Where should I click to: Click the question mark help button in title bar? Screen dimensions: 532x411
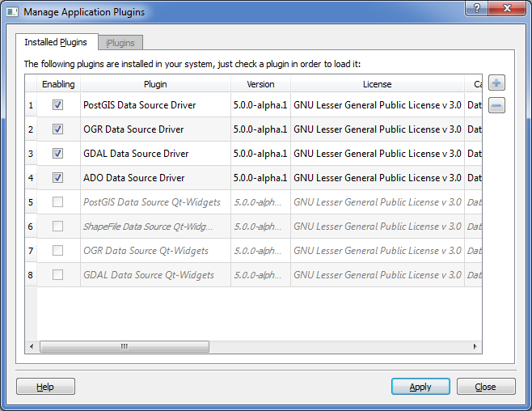(x=476, y=8)
